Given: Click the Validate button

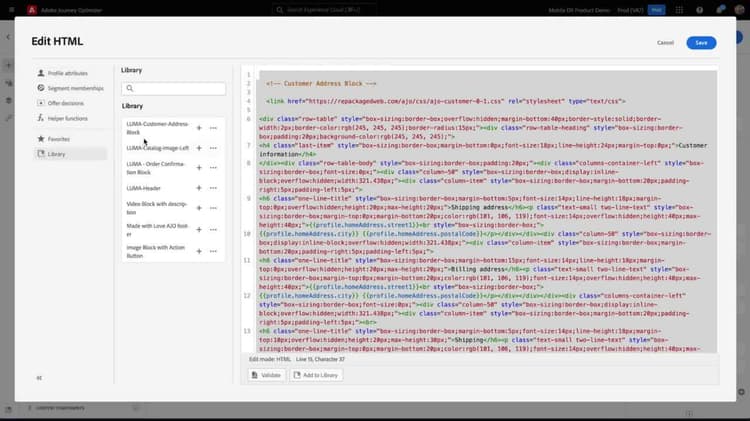Looking at the screenshot, I should [x=266, y=375].
